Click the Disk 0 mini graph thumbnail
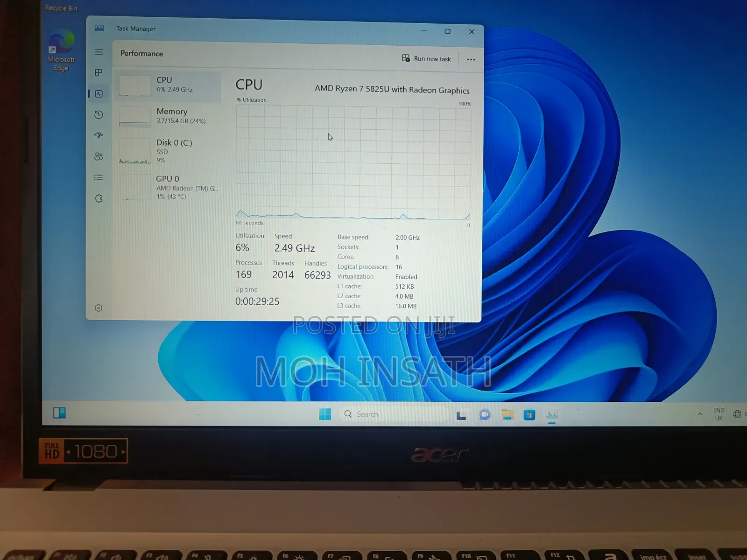 [x=135, y=152]
